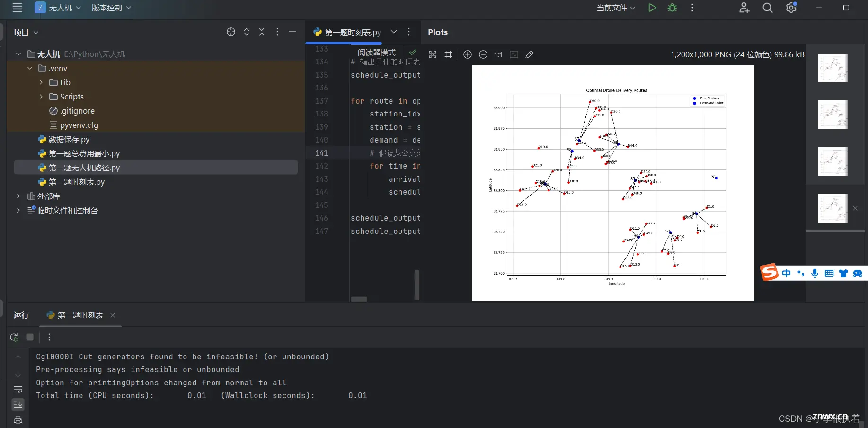Click the 运行 run panel label
868x428 pixels.
coord(21,315)
